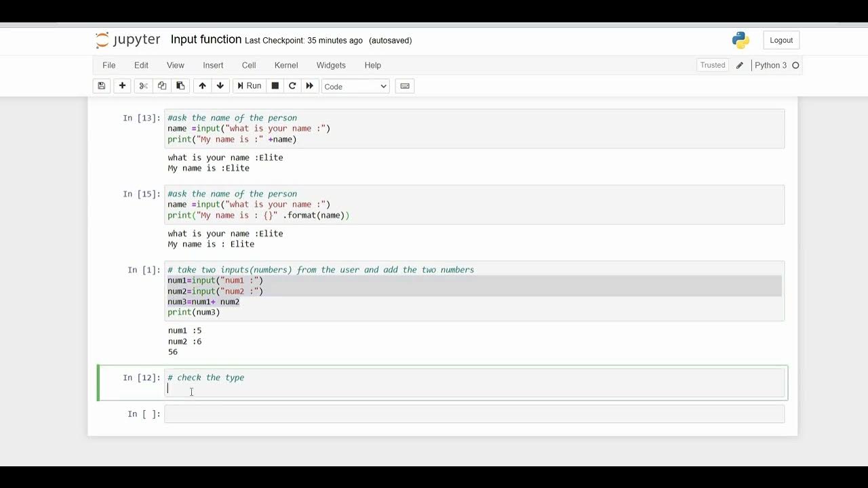Open the Kernel menu
868x488 pixels.
(x=286, y=65)
